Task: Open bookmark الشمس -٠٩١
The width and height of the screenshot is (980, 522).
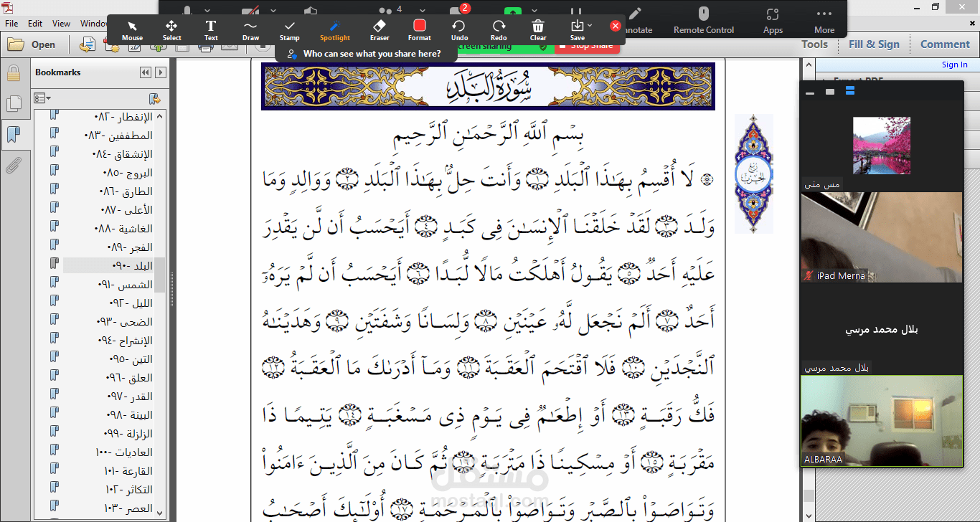Action: click(x=126, y=285)
